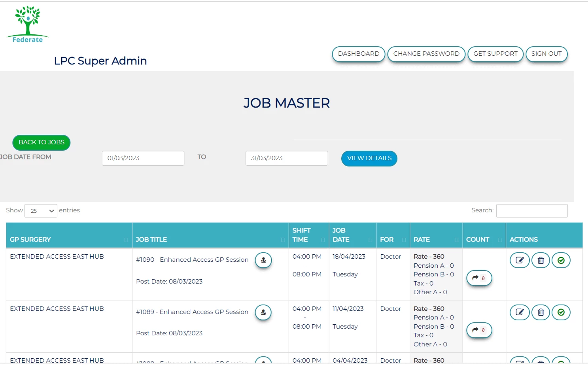Select CHANGE PASSWORD in the top navigation

pyautogui.click(x=426, y=54)
